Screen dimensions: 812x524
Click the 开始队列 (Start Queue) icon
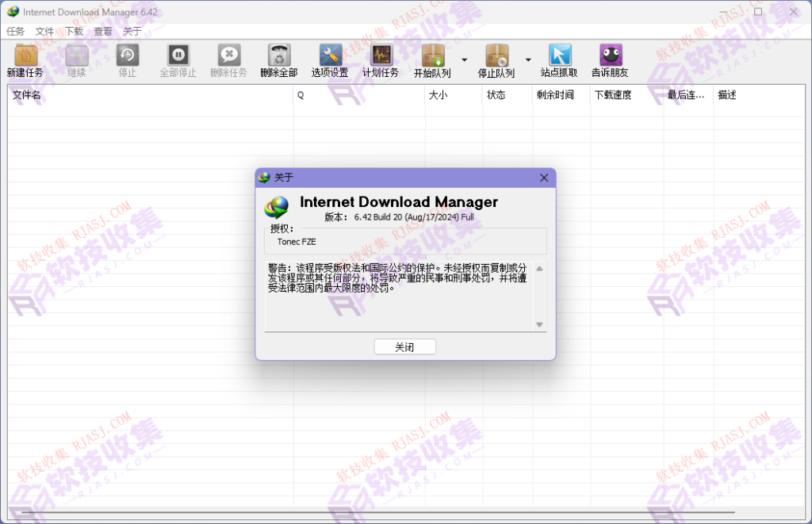coord(432,59)
